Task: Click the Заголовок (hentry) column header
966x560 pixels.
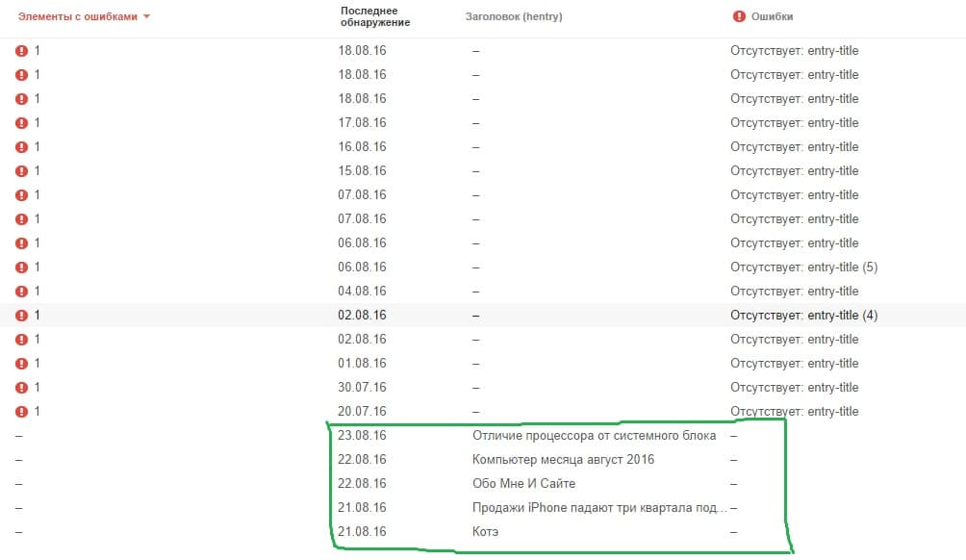Action: click(x=513, y=16)
